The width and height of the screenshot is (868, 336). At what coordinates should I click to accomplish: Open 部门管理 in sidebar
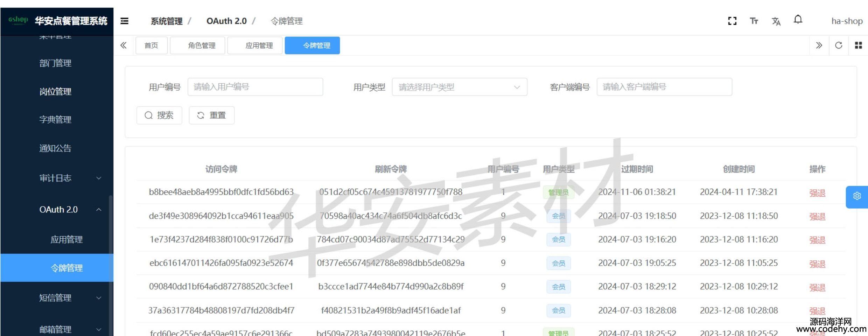point(55,63)
